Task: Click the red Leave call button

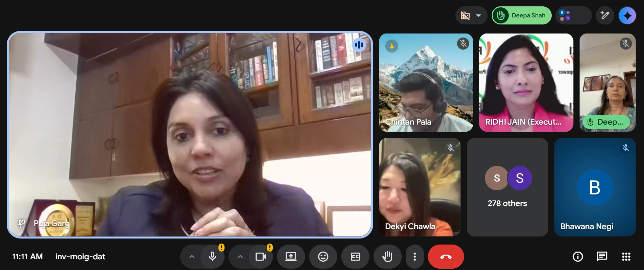Action: pos(446,257)
